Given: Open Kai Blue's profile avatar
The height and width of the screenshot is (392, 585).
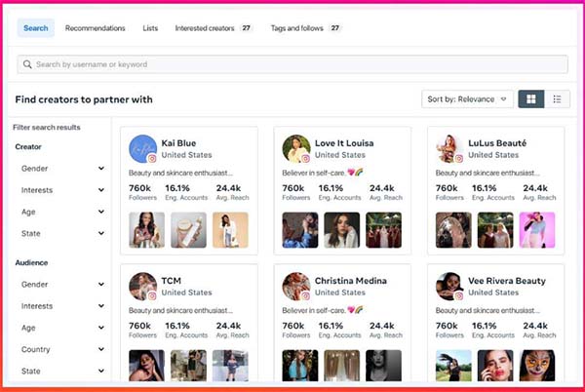Looking at the screenshot, I should 143,149.
